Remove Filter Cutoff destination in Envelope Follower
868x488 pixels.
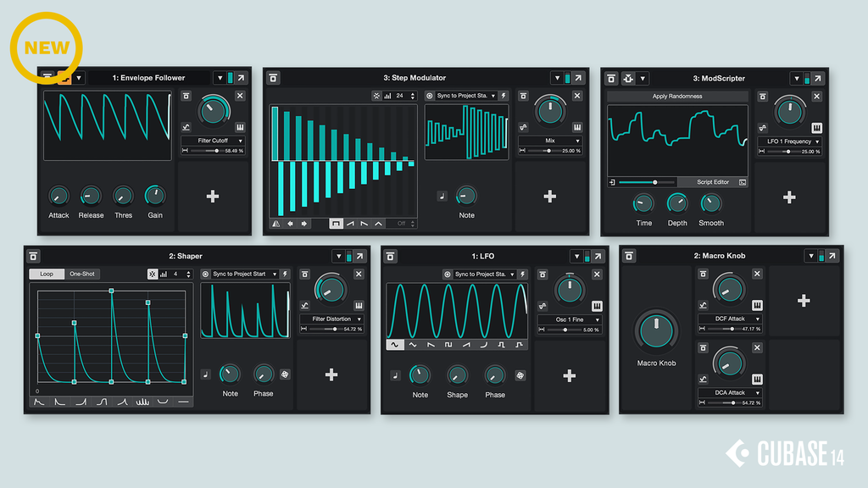point(240,96)
